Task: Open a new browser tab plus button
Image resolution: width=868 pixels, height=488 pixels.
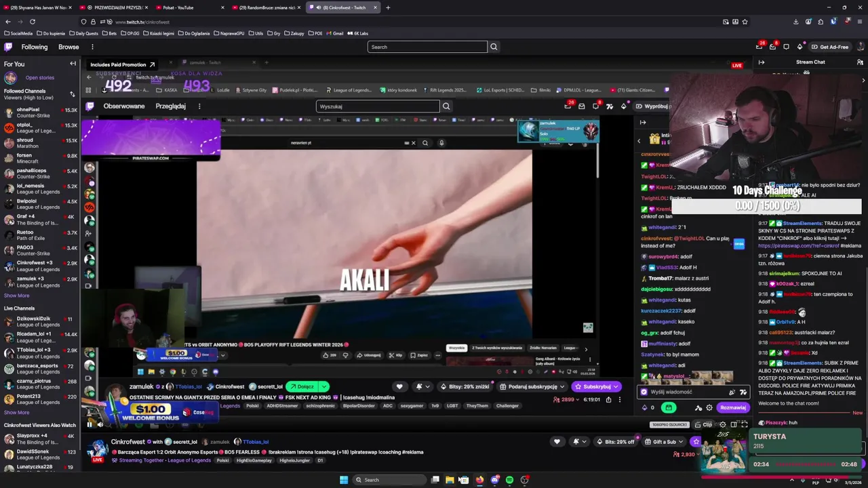Action: pos(388,7)
